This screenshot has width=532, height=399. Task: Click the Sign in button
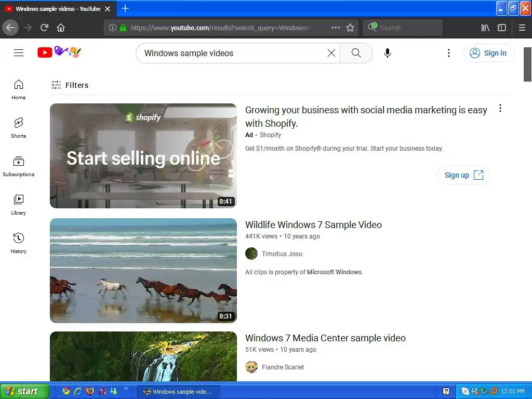coord(488,53)
